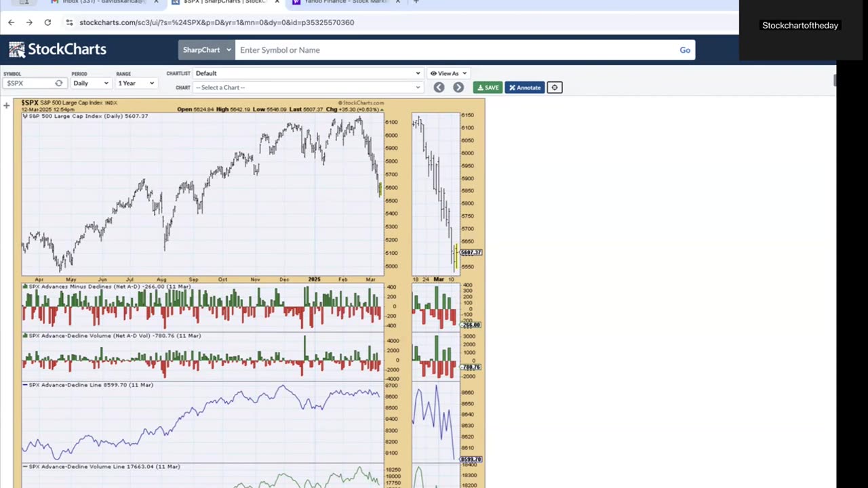Go to the previous chart with the left arrow

(x=439, y=87)
